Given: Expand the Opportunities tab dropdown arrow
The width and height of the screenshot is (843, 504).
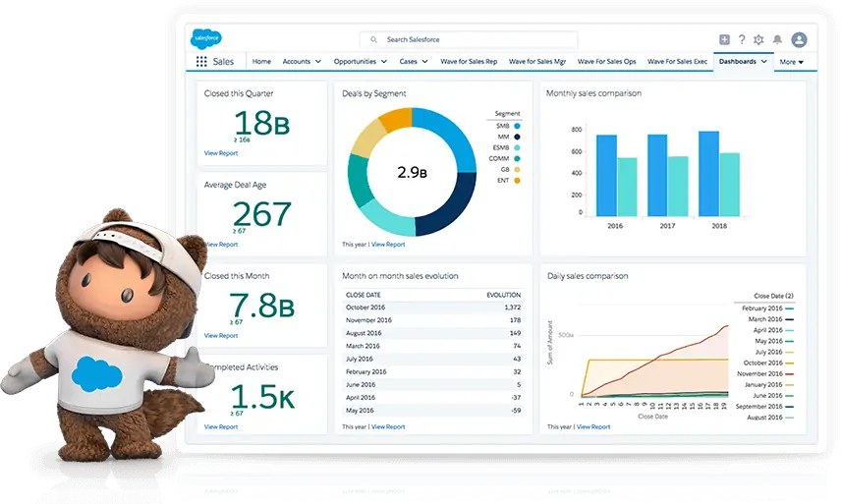Looking at the screenshot, I should [x=383, y=62].
